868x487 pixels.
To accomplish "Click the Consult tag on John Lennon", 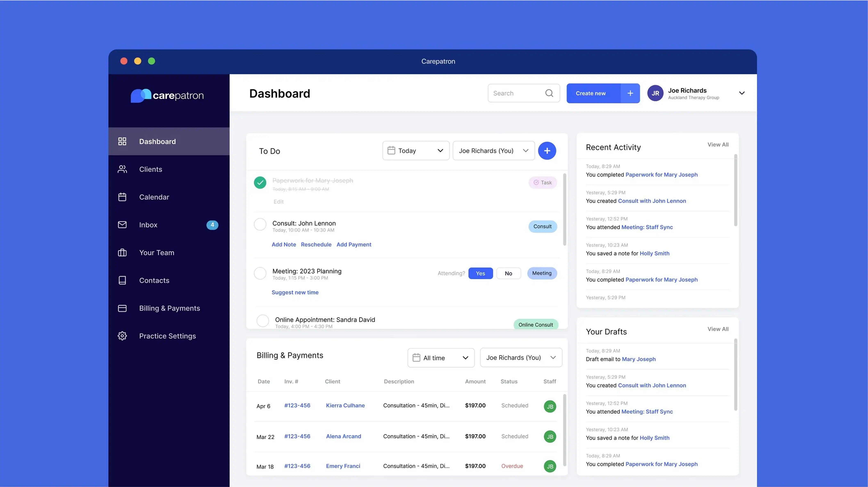I will pyautogui.click(x=543, y=226).
